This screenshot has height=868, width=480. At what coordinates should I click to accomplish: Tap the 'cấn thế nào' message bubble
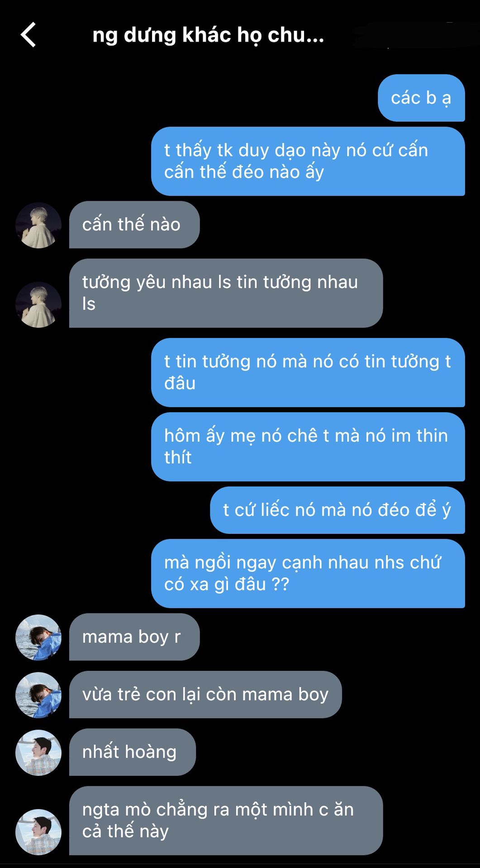[134, 225]
